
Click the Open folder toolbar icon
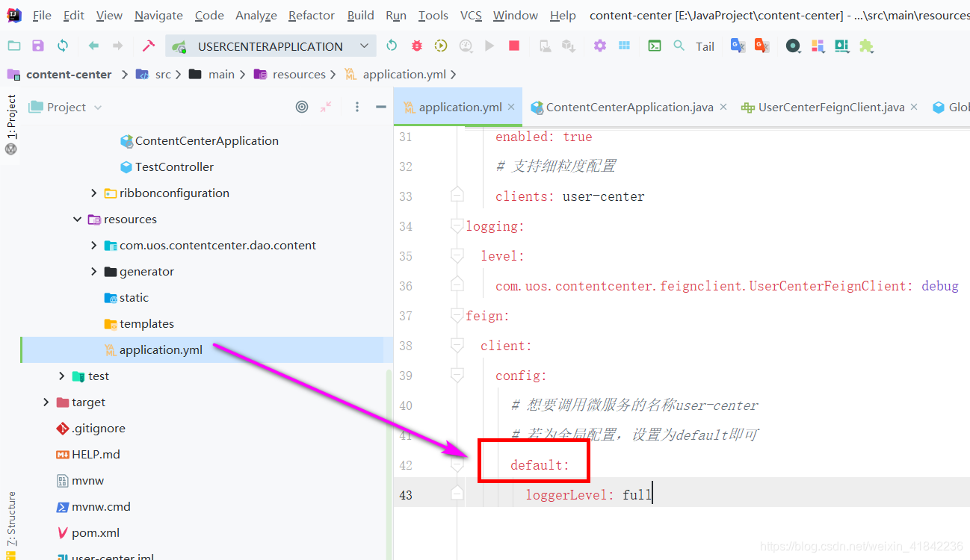[x=14, y=46]
